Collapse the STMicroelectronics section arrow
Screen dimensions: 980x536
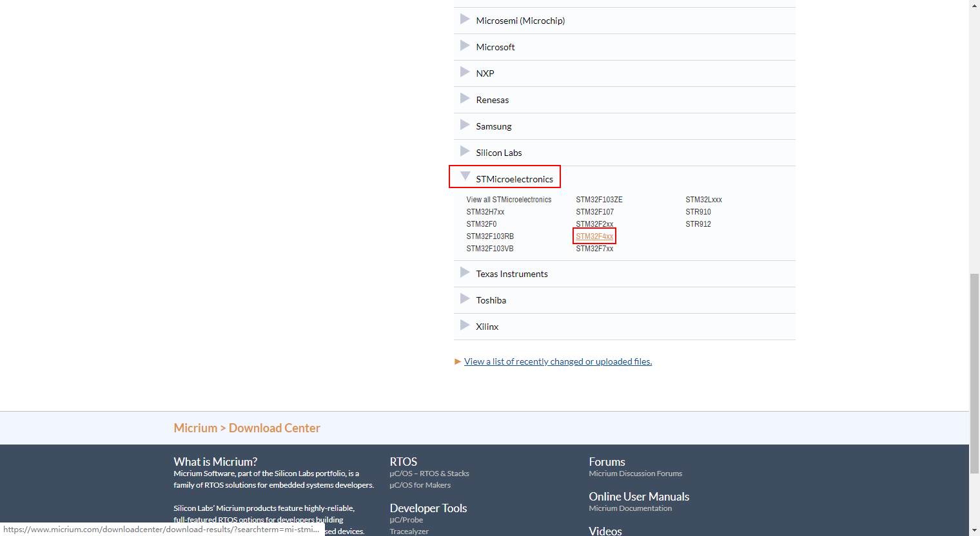[465, 177]
